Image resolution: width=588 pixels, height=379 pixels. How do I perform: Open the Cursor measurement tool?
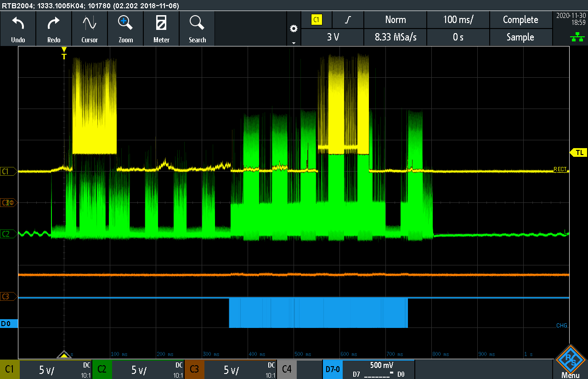click(x=90, y=29)
